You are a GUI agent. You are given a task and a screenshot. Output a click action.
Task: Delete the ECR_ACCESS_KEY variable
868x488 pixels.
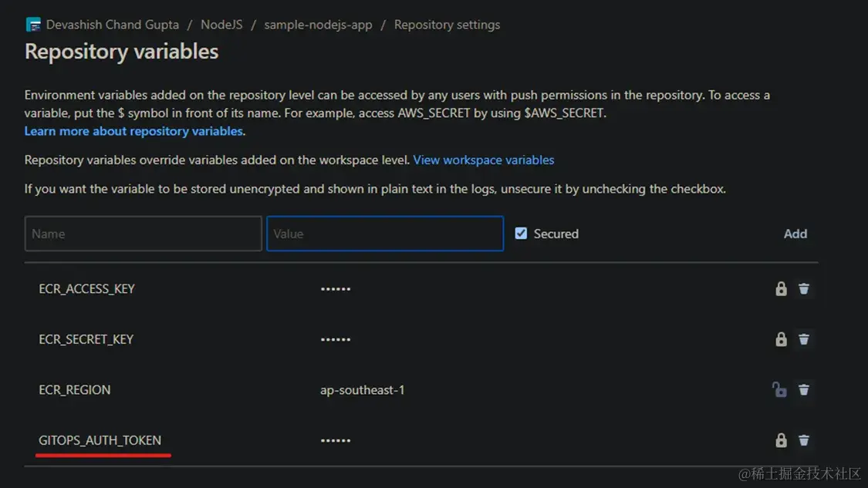[x=804, y=289]
